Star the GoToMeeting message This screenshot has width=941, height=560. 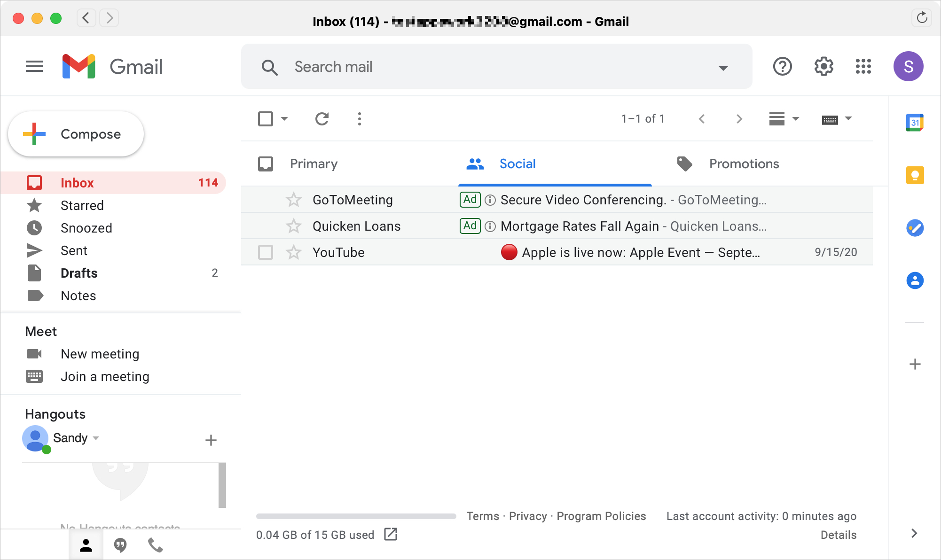294,200
